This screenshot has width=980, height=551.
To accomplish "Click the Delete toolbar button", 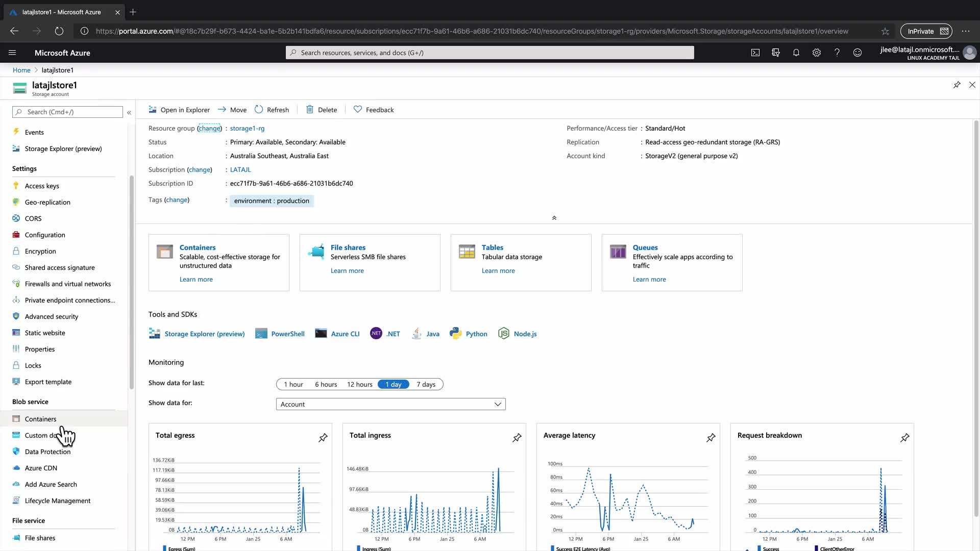I will coord(322,110).
